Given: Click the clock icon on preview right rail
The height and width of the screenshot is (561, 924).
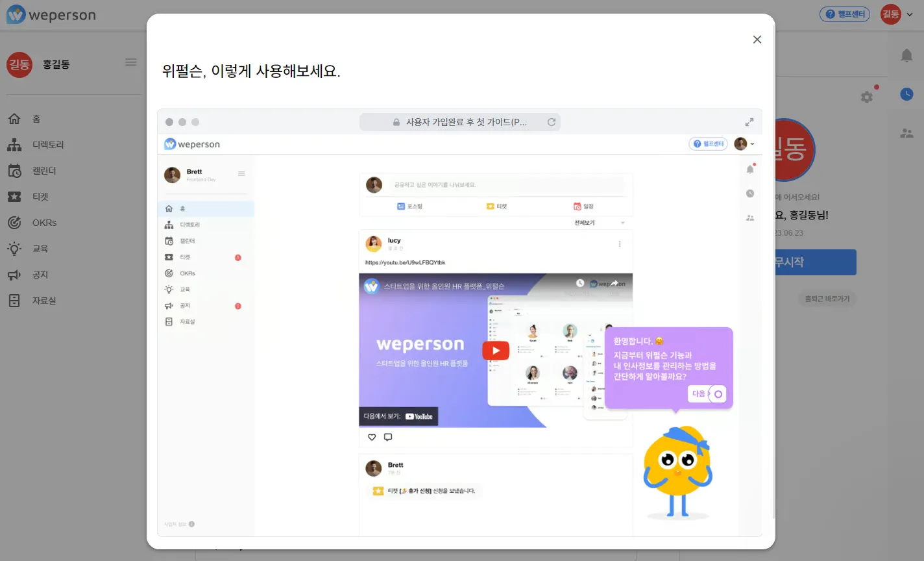Looking at the screenshot, I should (x=750, y=193).
